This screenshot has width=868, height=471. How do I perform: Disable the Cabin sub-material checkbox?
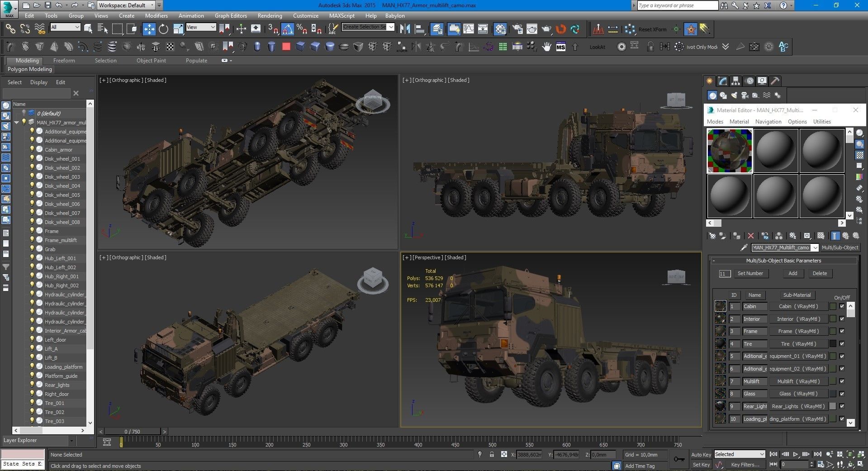pyautogui.click(x=842, y=306)
